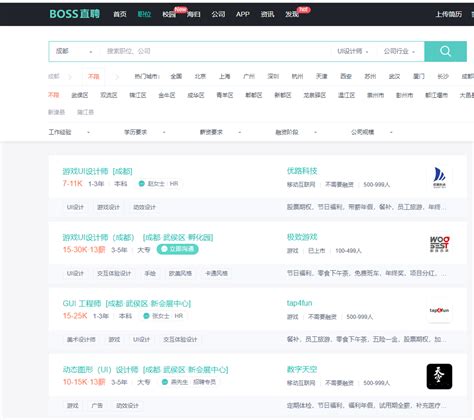Viewport: 474px width, 420px height.
Task: Go to 首页 in the top navigation
Action: 120,14
